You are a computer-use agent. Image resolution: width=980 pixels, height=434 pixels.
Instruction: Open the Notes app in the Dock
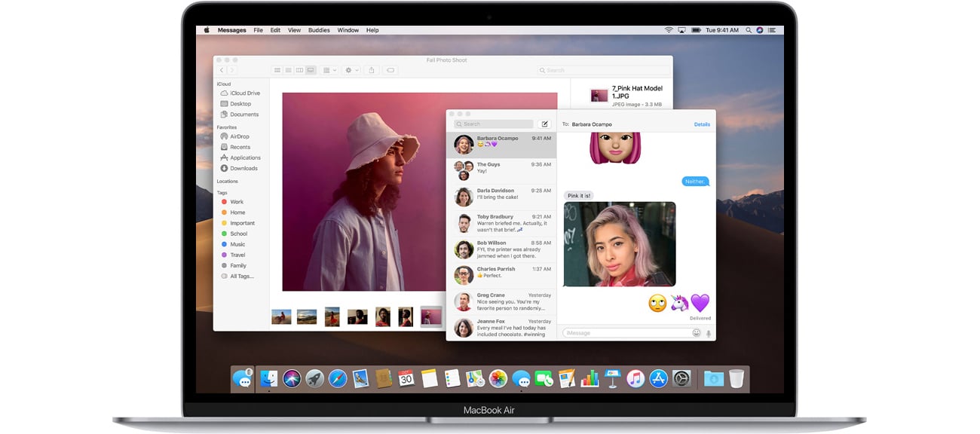tap(430, 378)
